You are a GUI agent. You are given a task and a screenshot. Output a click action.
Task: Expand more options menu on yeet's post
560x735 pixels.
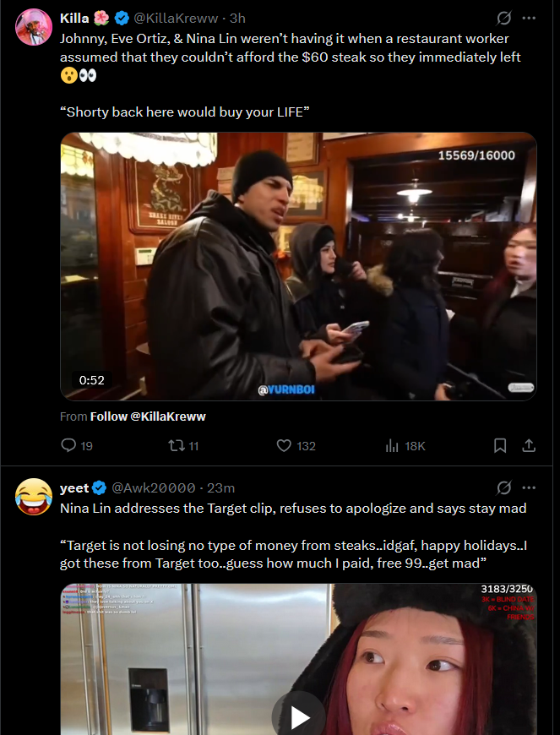pyautogui.click(x=529, y=488)
